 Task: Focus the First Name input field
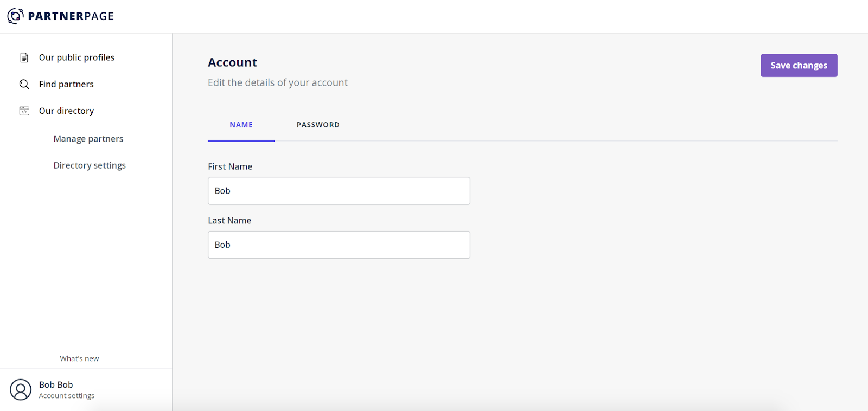(339, 191)
